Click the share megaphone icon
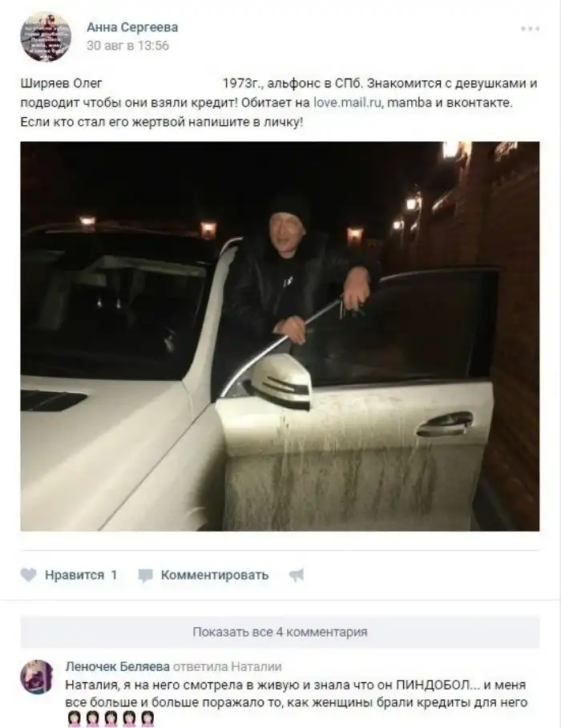This screenshot has height=728, width=561. (297, 575)
